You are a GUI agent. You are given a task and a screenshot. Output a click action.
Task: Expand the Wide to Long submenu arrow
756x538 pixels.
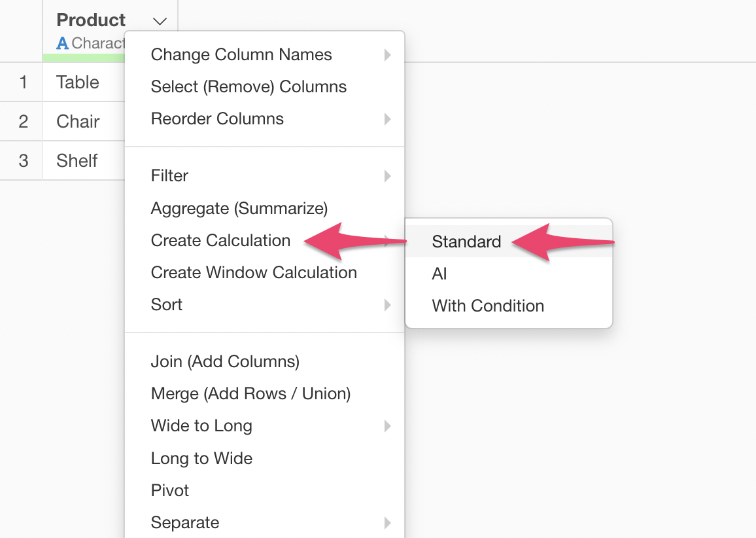[x=387, y=426]
